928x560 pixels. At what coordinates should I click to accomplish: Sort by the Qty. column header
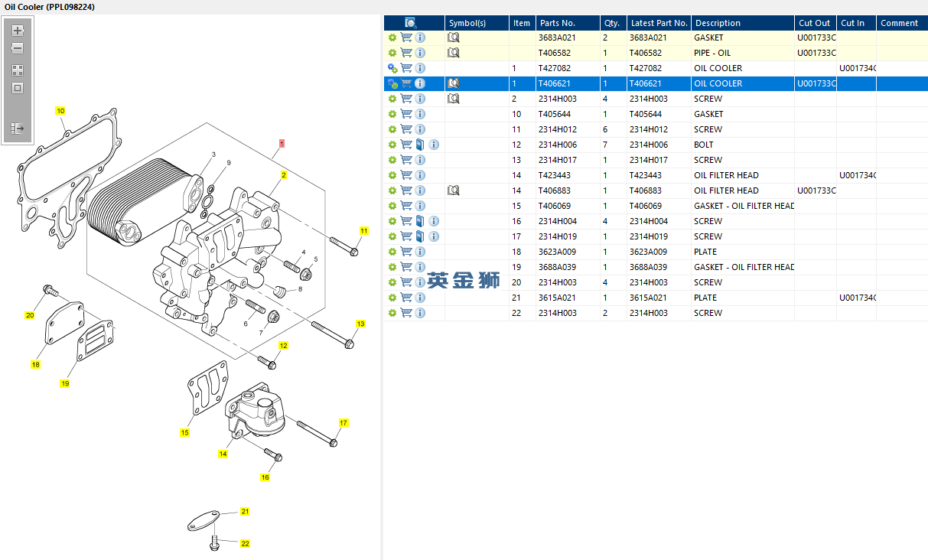click(614, 23)
